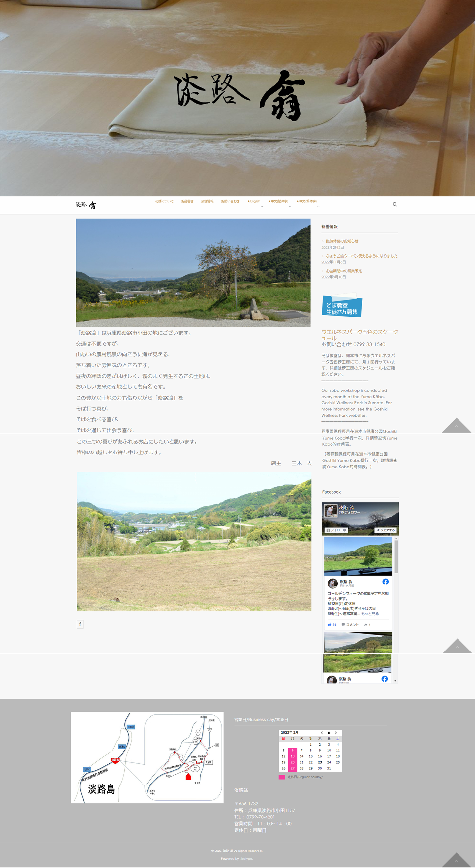Open the そばについて menu item

click(x=164, y=201)
